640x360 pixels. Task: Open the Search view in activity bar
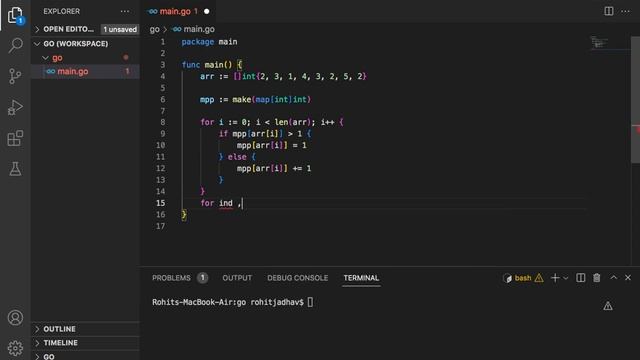pos(15,45)
